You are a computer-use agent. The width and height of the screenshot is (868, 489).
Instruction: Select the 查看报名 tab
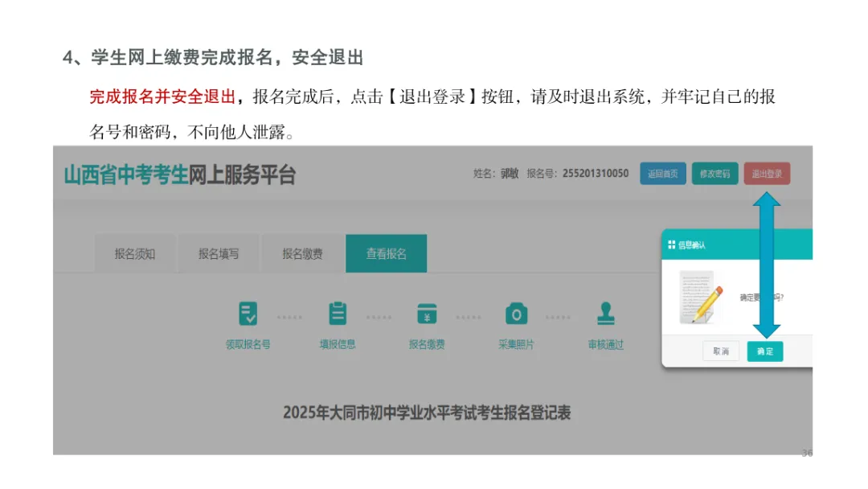click(x=387, y=253)
